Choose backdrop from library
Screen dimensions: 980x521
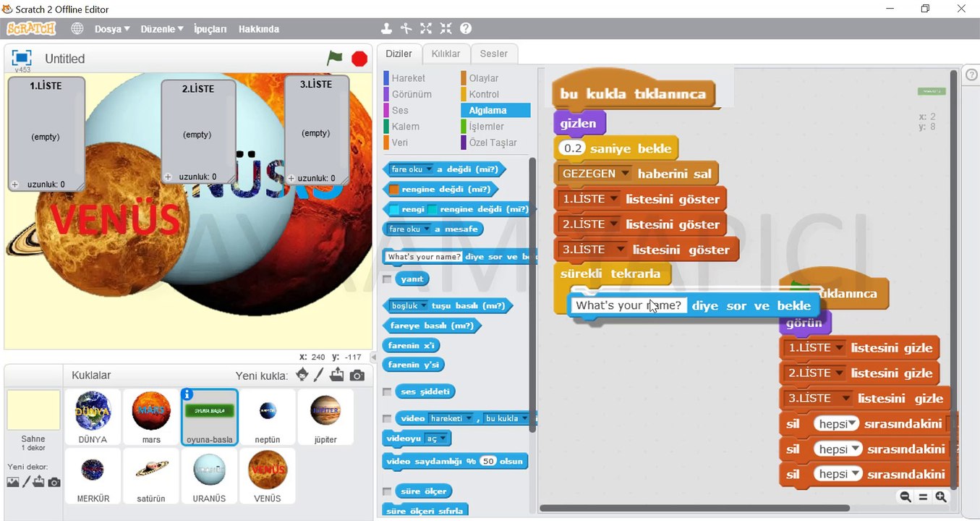coord(12,482)
